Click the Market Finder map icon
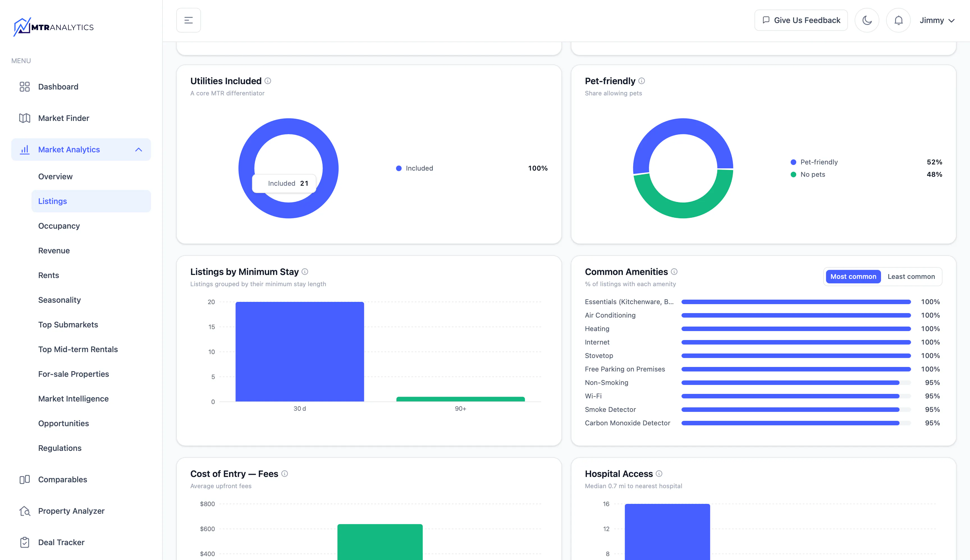 25,118
